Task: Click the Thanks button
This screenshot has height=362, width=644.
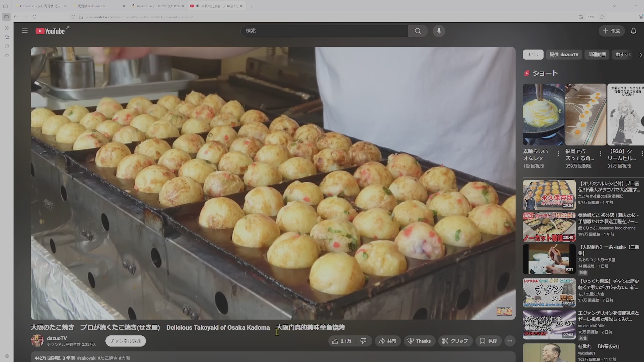Action: [419, 341]
